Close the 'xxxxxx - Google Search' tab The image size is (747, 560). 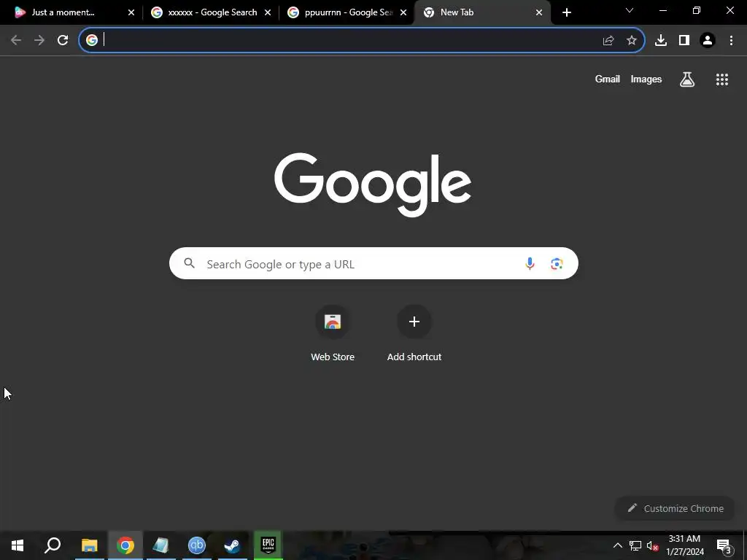pyautogui.click(x=268, y=12)
